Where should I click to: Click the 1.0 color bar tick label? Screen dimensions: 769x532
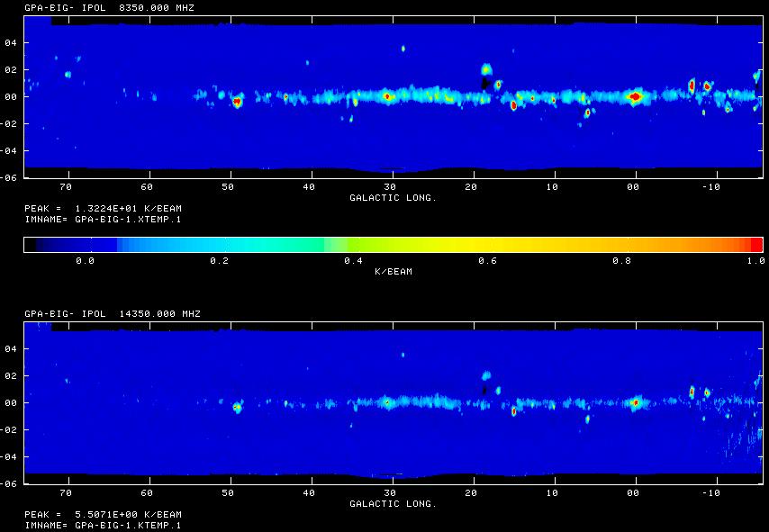(755, 261)
